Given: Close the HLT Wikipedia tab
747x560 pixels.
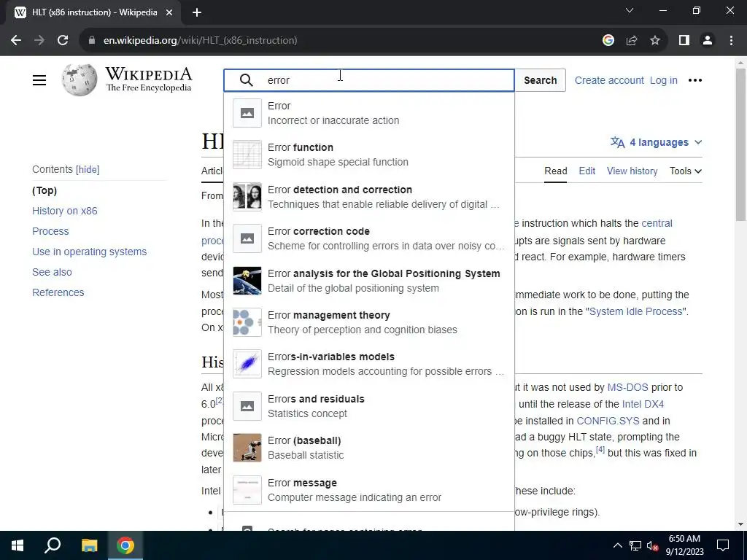Looking at the screenshot, I should tap(169, 13).
